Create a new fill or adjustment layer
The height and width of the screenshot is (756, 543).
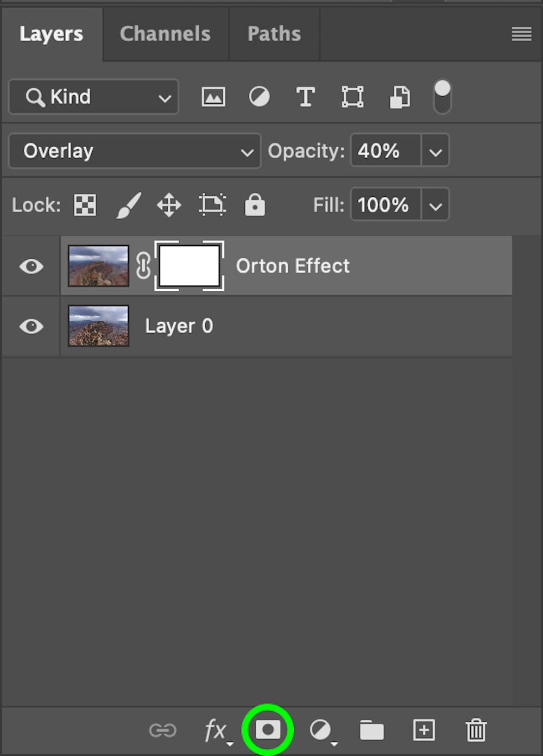320,730
